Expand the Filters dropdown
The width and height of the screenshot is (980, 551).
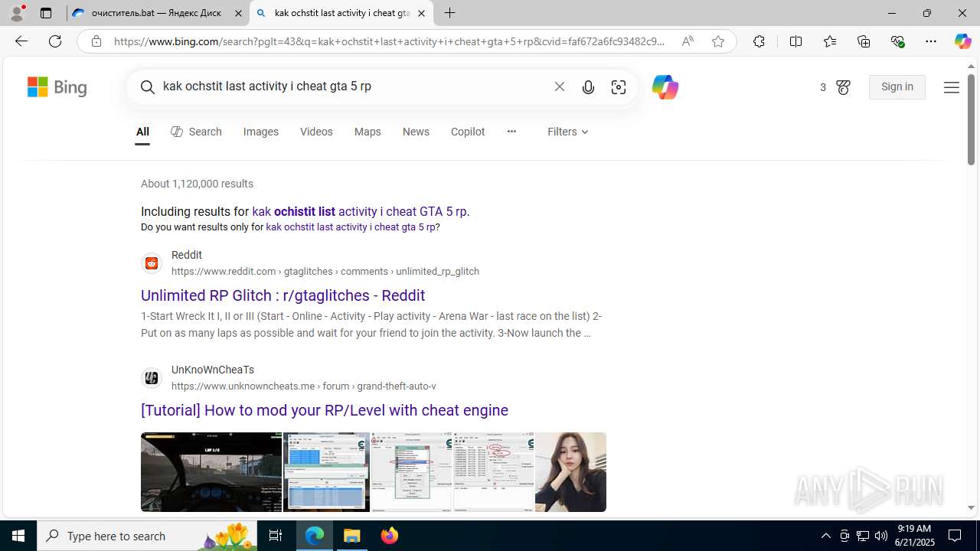(568, 132)
